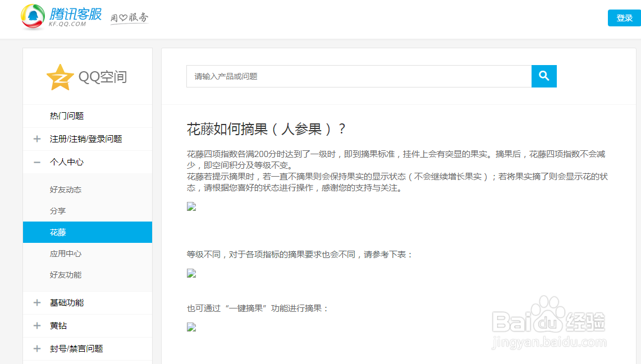Open 注册/注销/登录问题 category
641x364 pixels.
(86, 139)
